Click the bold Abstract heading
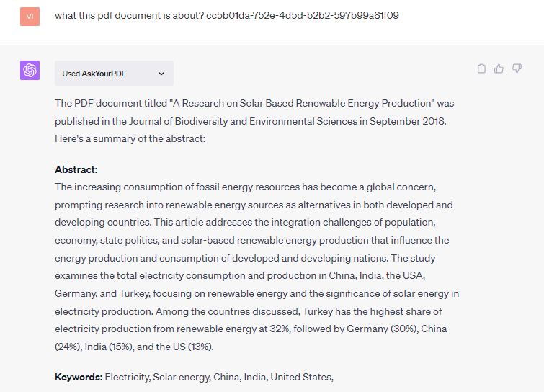544x392 pixels. (x=76, y=169)
